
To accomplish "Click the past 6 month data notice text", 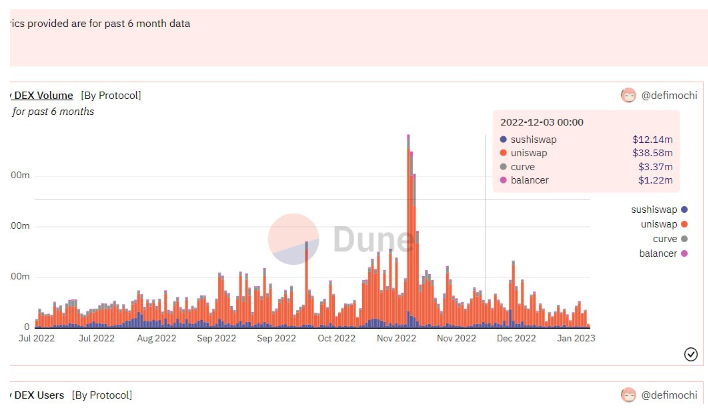I will coord(100,23).
